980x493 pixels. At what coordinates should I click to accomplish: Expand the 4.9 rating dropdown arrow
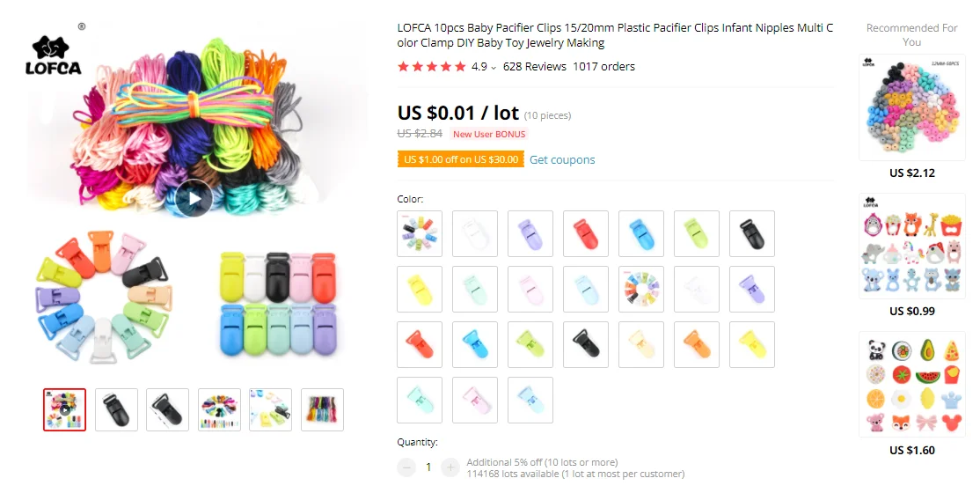[x=494, y=68]
